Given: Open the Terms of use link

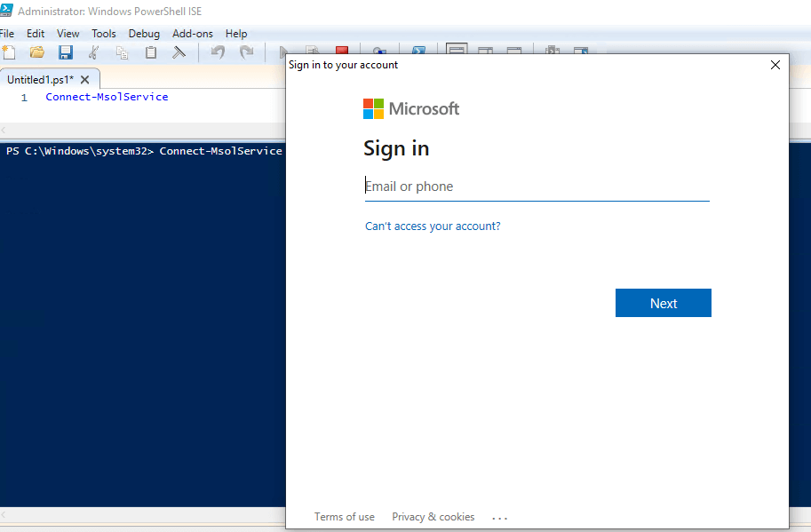Looking at the screenshot, I should [345, 517].
